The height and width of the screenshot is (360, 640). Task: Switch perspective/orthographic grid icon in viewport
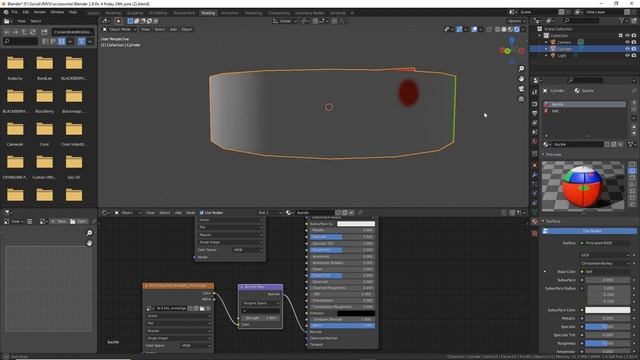coord(521,99)
